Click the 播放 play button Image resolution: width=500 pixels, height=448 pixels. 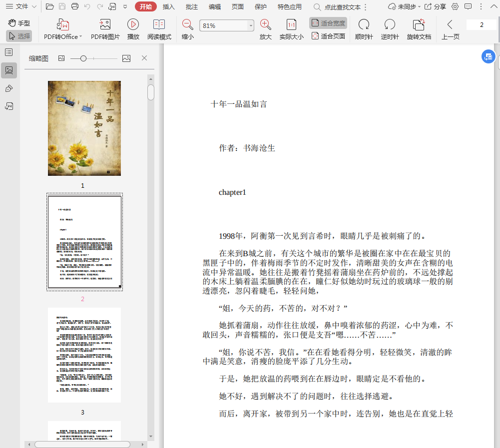(x=133, y=29)
